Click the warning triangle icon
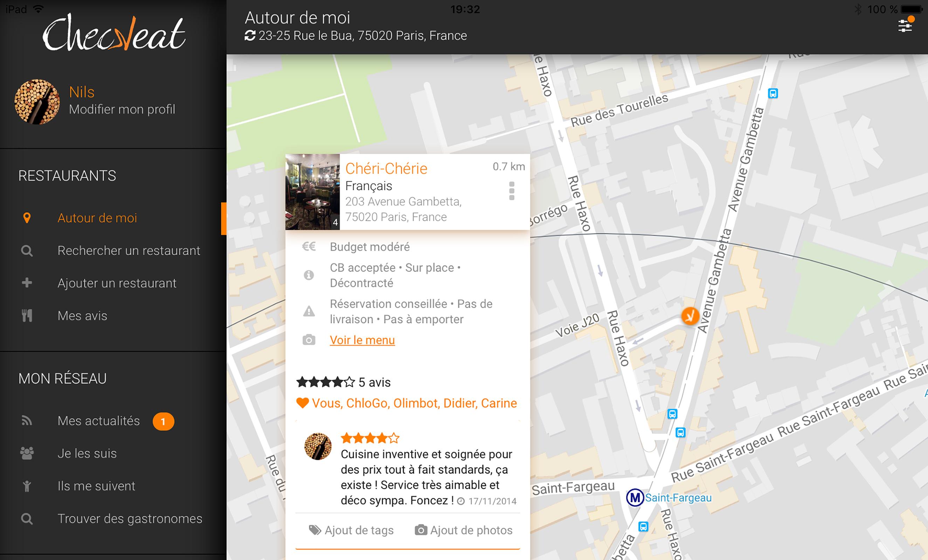928x560 pixels. [309, 311]
